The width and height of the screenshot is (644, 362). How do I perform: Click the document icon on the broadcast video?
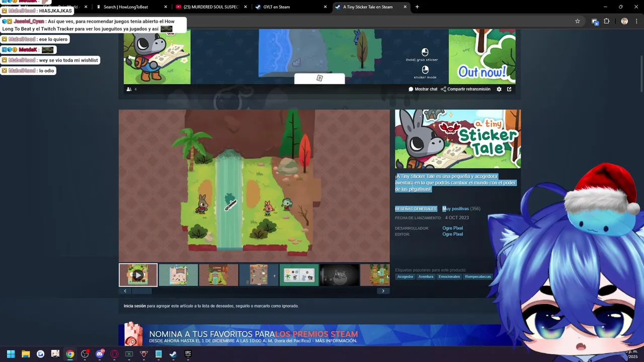319,78
